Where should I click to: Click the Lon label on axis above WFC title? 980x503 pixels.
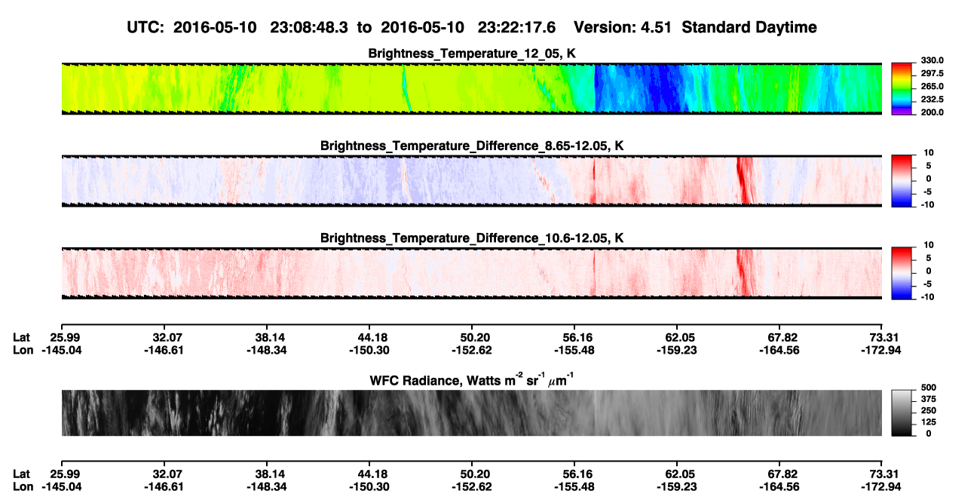click(23, 350)
